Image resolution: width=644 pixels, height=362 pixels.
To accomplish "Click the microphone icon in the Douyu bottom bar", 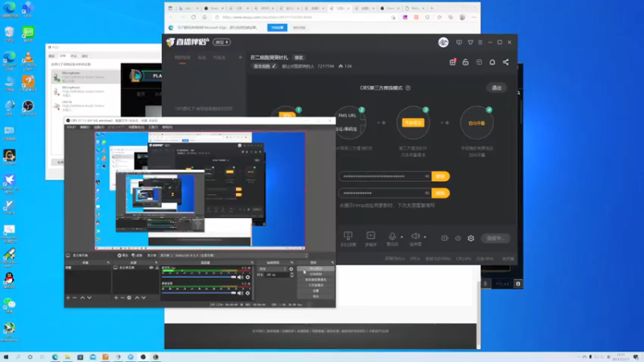I will click(392, 237).
